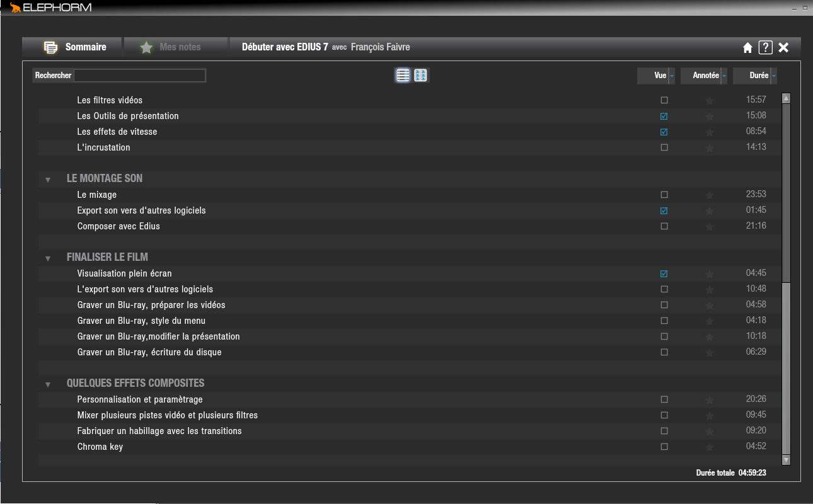813x504 pixels.
Task: Star Mixer plusieurs pistes vidéo et plusieurs filtres
Action: [x=710, y=415]
